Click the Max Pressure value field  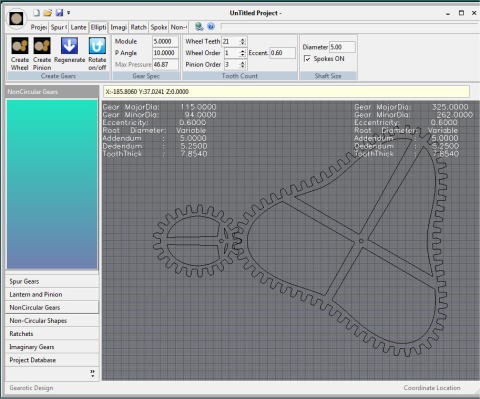(x=165, y=64)
